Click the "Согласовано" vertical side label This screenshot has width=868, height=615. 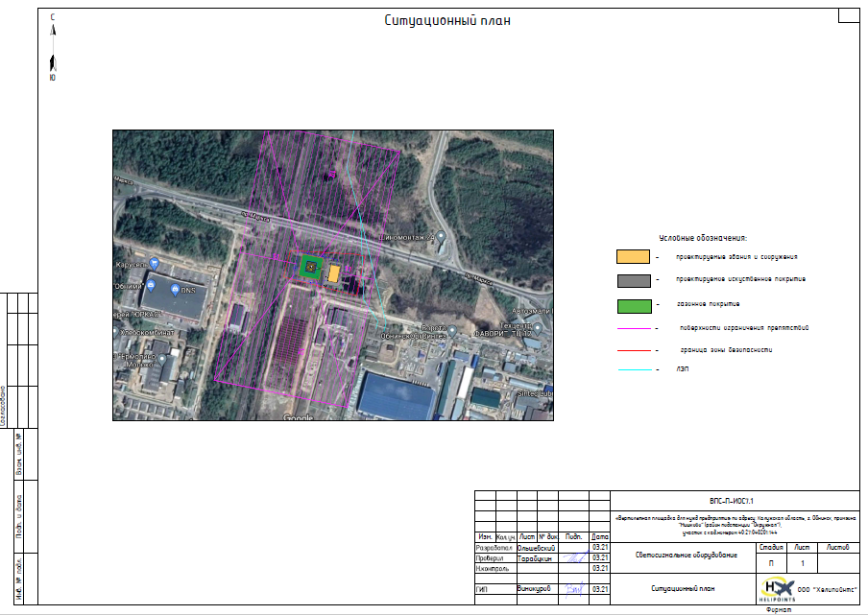[3, 406]
